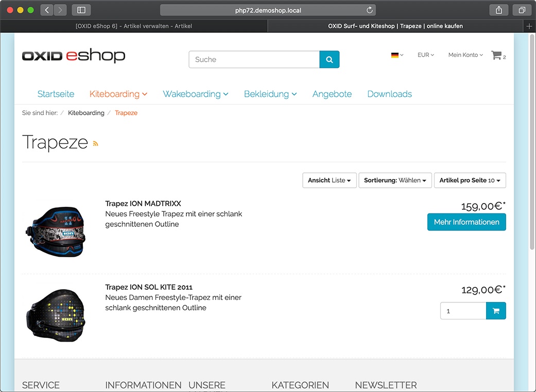The width and height of the screenshot is (536, 392).
Task: Add Trapez ION SOL KITE to cart
Action: coord(496,311)
